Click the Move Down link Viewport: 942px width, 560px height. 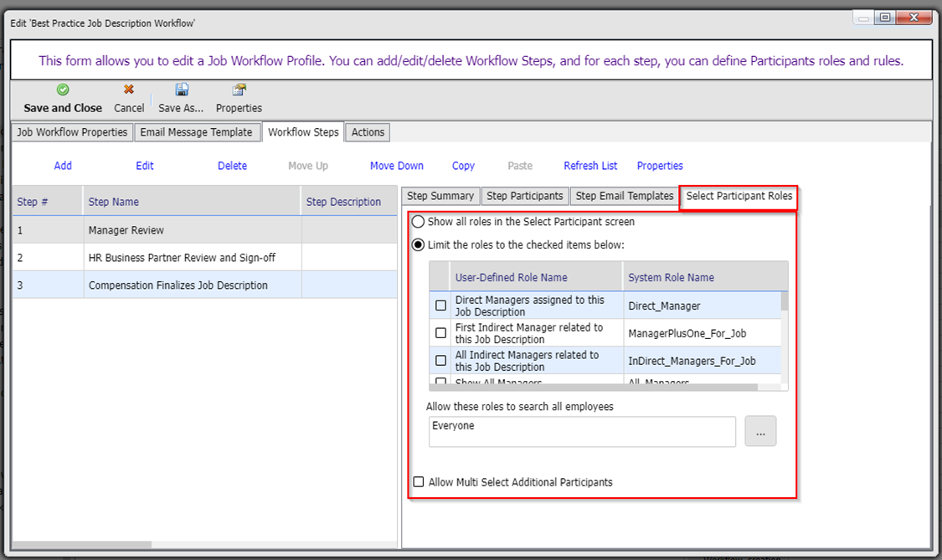397,166
